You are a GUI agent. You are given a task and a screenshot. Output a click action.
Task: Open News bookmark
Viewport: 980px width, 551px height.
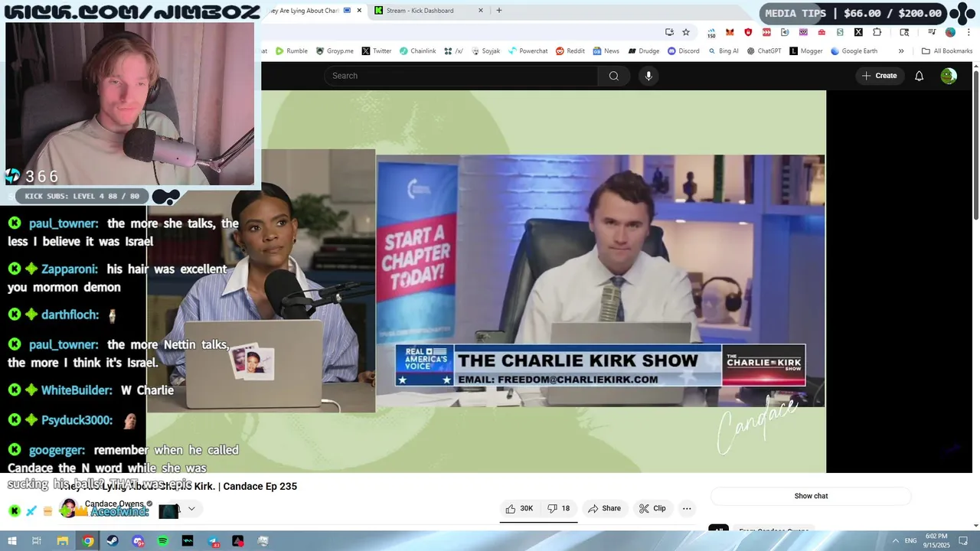(x=606, y=51)
